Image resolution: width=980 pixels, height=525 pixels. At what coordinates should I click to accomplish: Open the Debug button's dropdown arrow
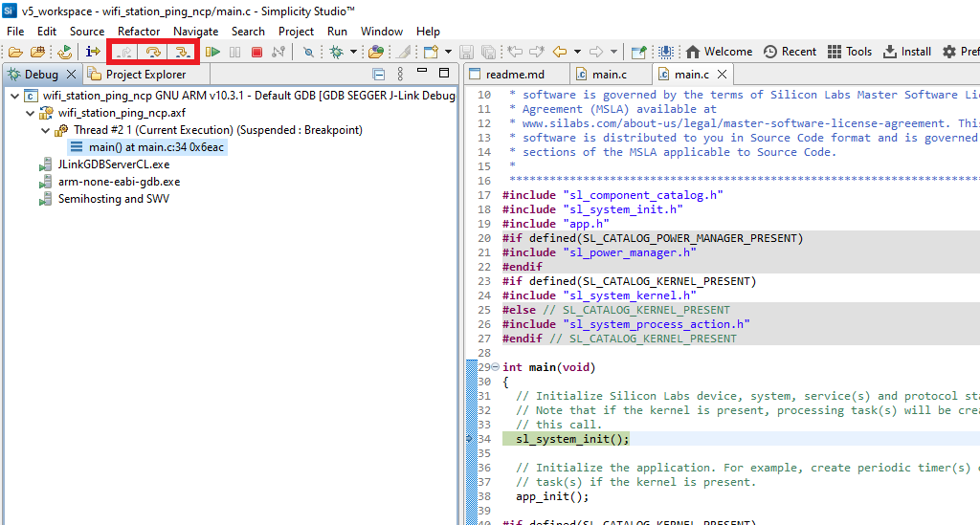tap(353, 52)
